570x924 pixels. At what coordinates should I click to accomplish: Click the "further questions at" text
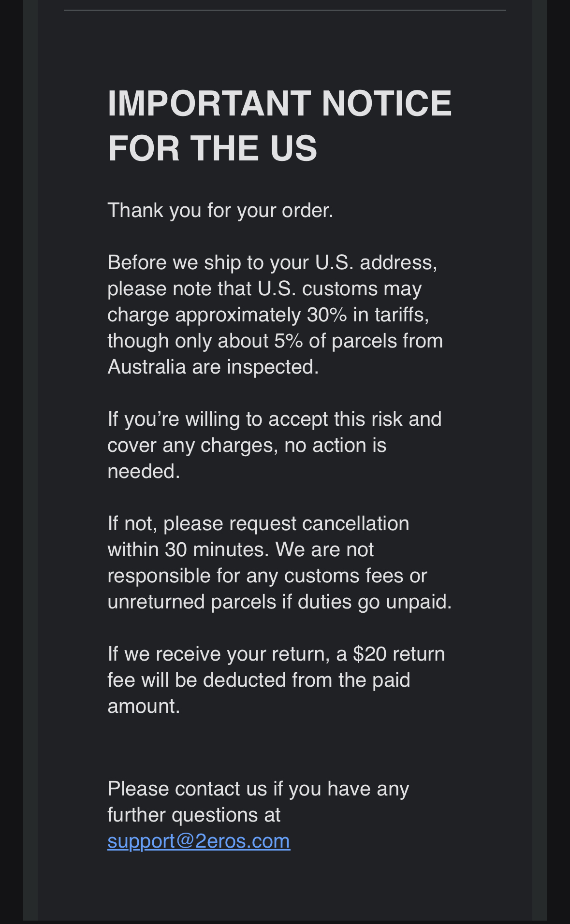pyautogui.click(x=194, y=815)
